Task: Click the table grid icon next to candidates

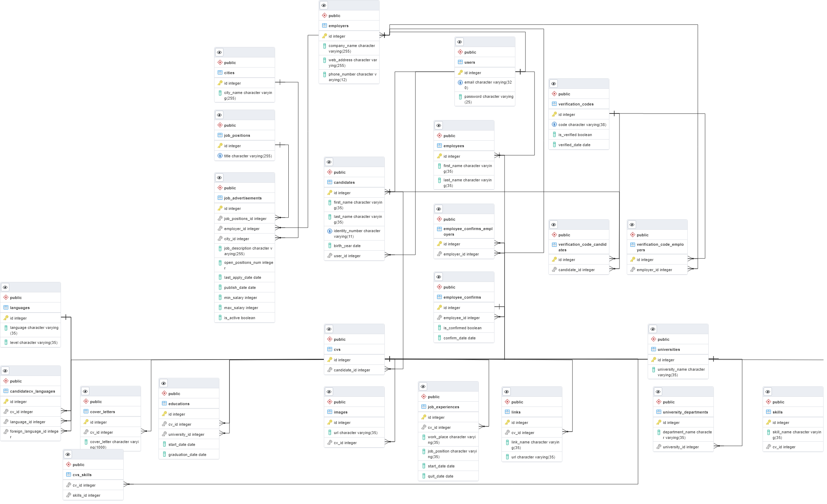Action: [x=329, y=182]
